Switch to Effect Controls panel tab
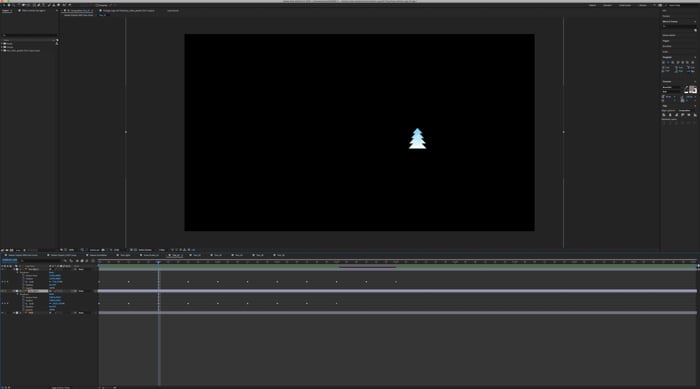 click(x=34, y=10)
